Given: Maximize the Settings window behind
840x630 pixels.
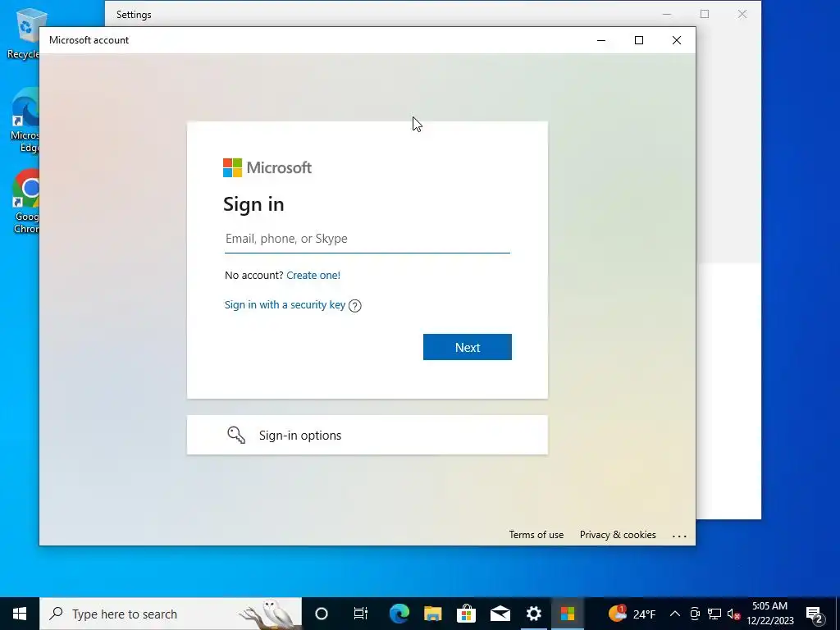Looking at the screenshot, I should (705, 14).
